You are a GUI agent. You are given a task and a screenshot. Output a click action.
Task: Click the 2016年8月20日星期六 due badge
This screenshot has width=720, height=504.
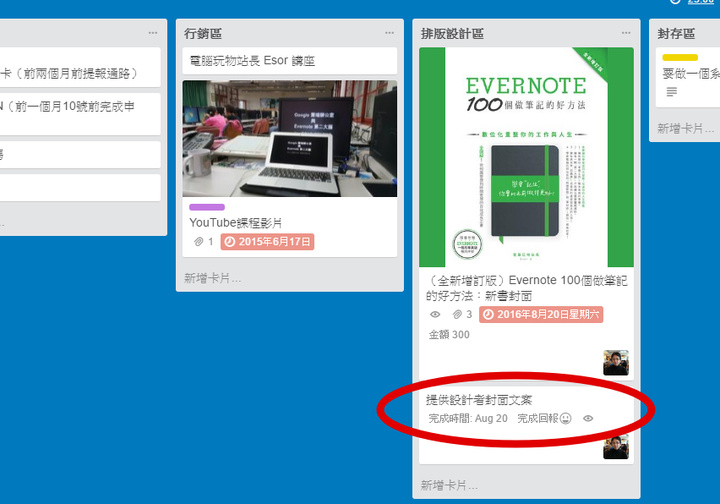pos(541,314)
